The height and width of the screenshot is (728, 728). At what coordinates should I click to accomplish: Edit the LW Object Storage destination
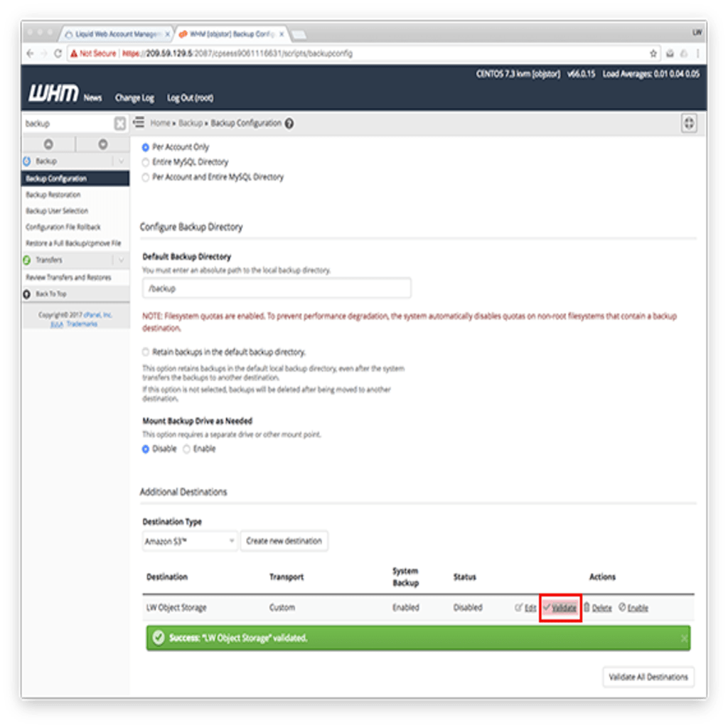pyautogui.click(x=525, y=608)
